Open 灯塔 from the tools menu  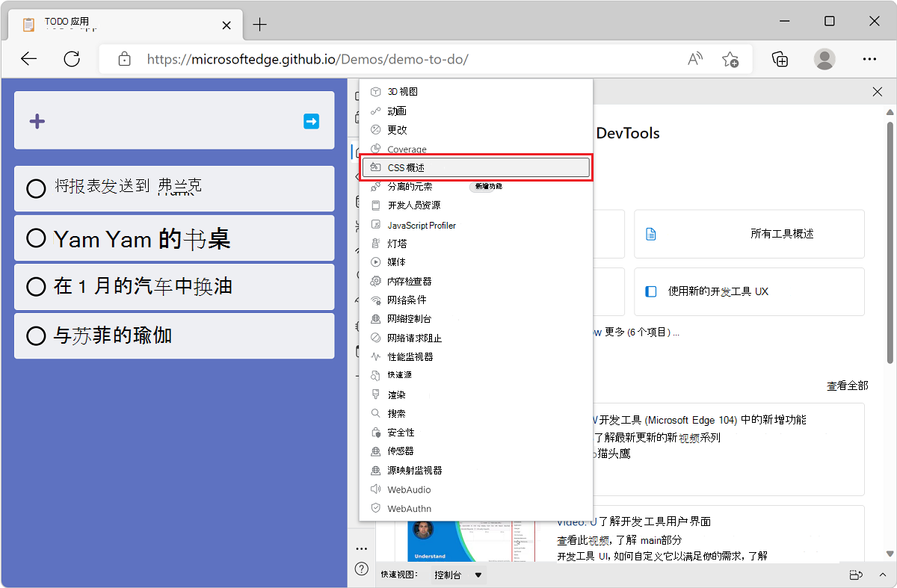pos(396,243)
